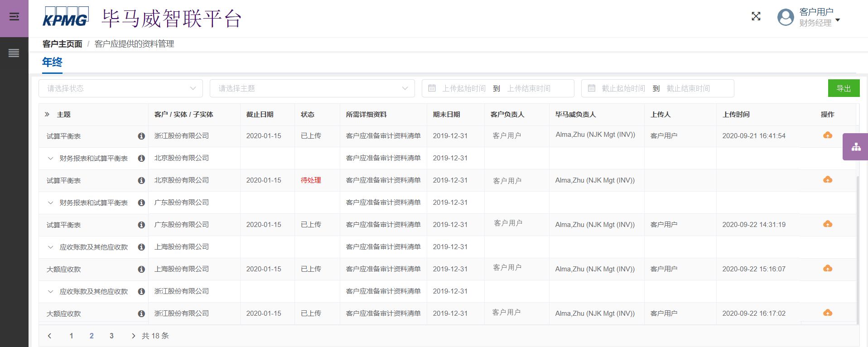
Task: Click the hamburger menu icon in purple header
Action: [x=14, y=17]
